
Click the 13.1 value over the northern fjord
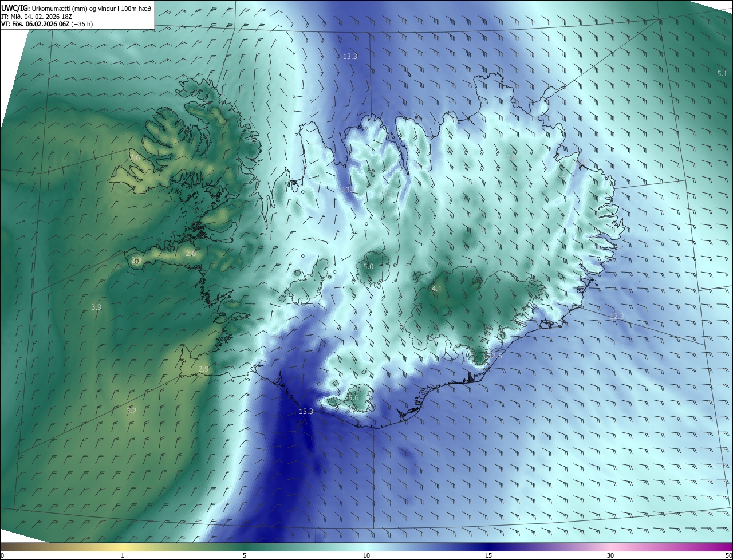click(349, 189)
